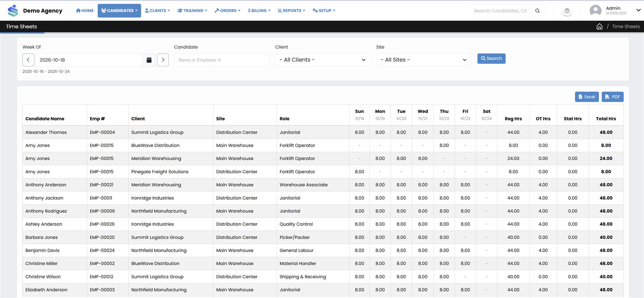
Task: Click the Search Candidates top input
Action: [x=500, y=11]
